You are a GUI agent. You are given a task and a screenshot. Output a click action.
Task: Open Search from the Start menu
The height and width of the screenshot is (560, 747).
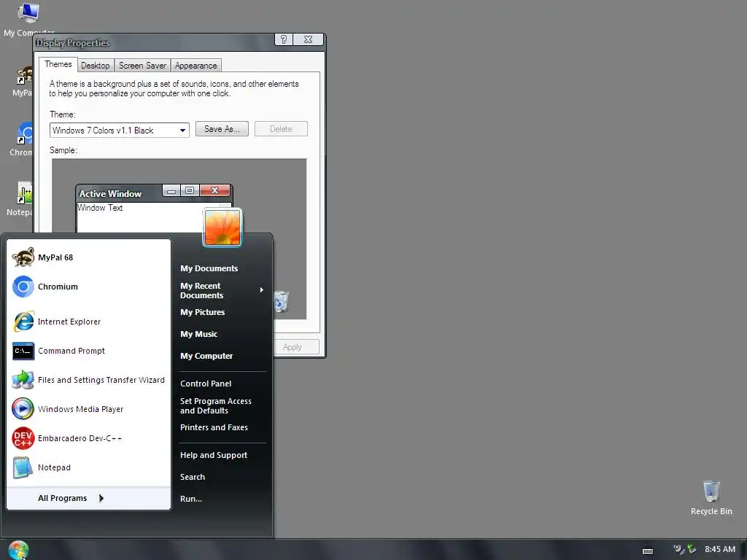(193, 477)
